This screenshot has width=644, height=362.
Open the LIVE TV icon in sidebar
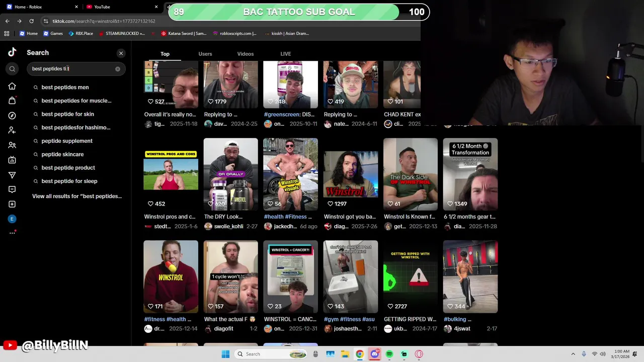pos(12,160)
